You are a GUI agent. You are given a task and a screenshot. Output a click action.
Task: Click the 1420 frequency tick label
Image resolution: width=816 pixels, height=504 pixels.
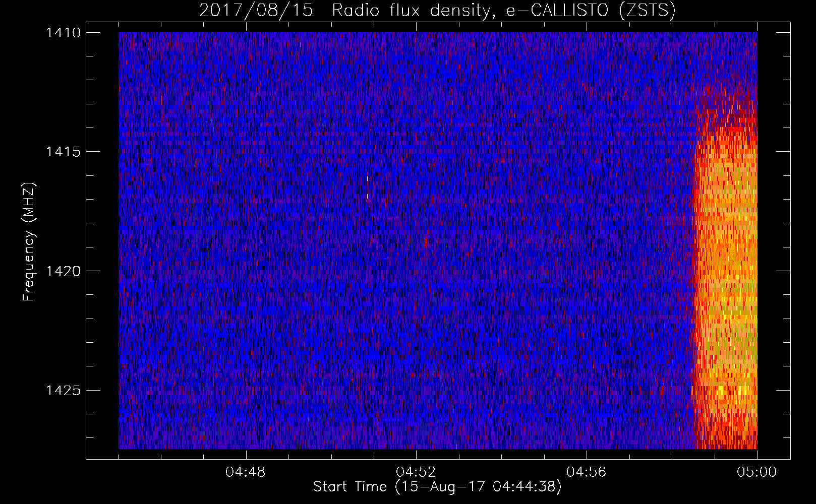click(63, 271)
